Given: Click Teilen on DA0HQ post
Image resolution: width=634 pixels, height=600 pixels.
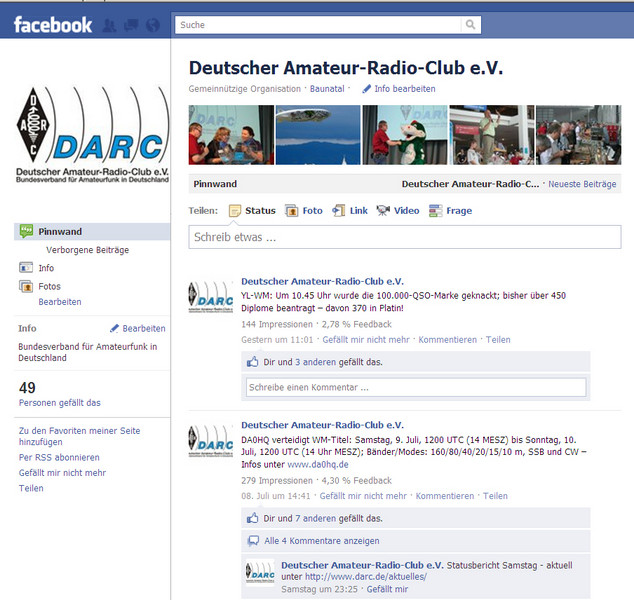Looking at the screenshot, I should click(x=495, y=496).
